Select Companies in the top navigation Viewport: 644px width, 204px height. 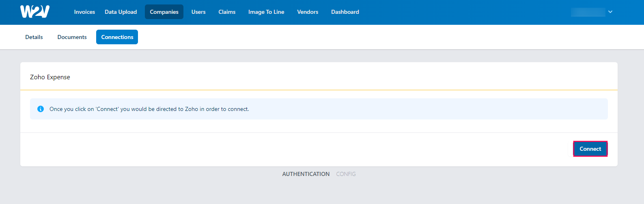click(164, 12)
